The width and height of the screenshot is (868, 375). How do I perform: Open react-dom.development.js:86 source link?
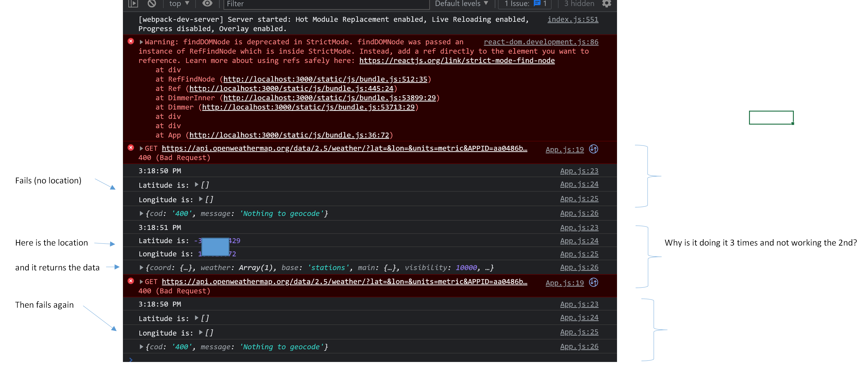[x=541, y=42]
